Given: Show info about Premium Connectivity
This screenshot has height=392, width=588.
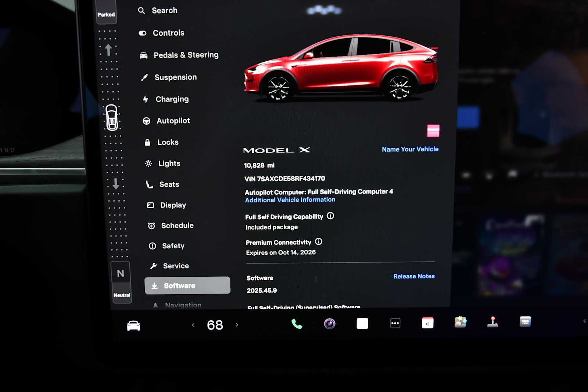Looking at the screenshot, I should (x=319, y=242).
